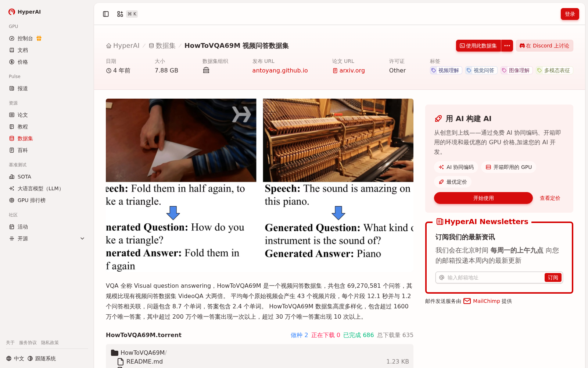Open 百科 in the sidebar
588x368 pixels.
click(23, 150)
